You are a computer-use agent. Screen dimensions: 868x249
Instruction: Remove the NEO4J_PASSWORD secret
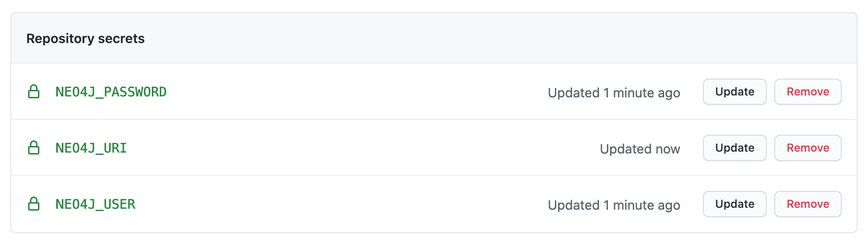[x=808, y=92]
